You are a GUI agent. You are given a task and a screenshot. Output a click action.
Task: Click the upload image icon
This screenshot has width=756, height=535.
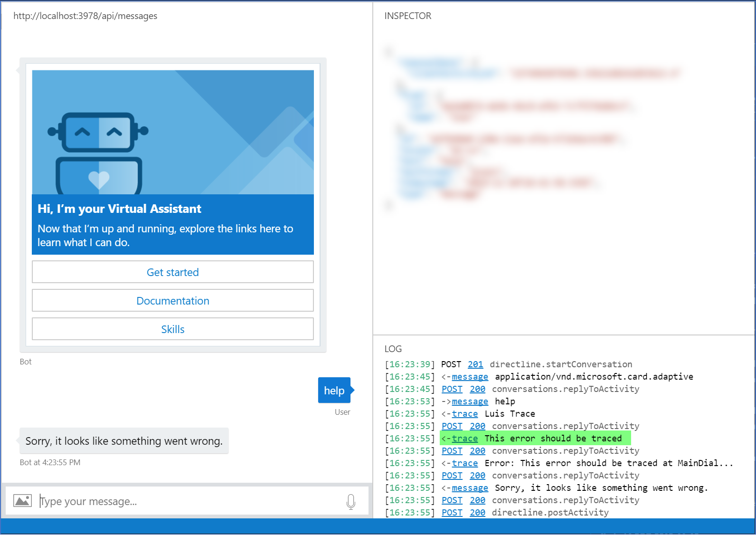(x=22, y=501)
